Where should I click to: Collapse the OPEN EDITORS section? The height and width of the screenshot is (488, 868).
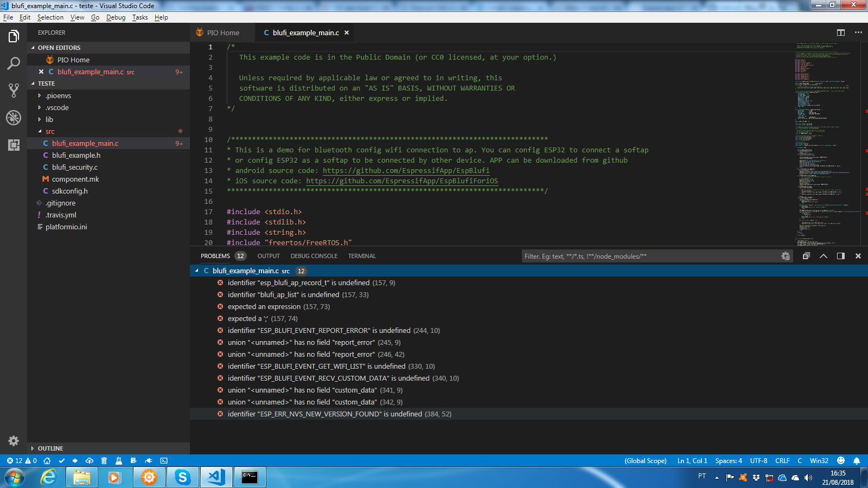point(108,48)
